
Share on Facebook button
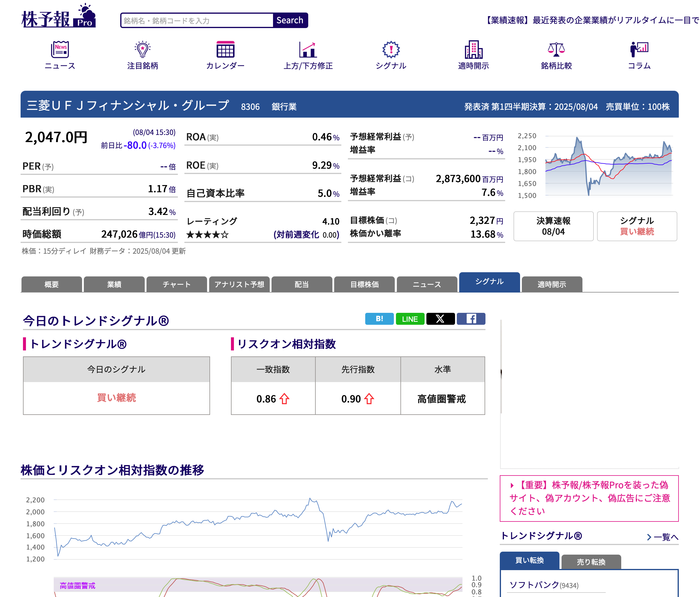click(471, 319)
